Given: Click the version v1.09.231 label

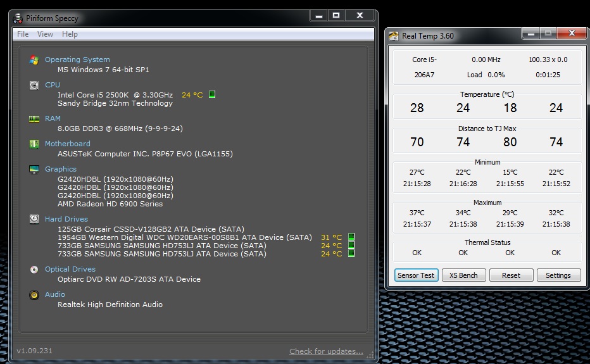Looking at the screenshot, I should (x=34, y=351).
